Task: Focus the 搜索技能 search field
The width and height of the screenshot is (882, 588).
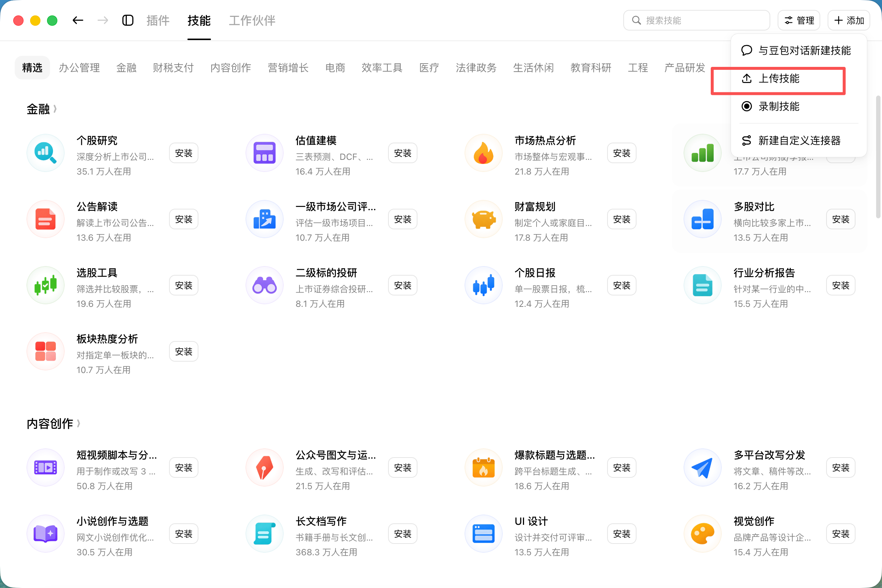Action: [696, 20]
